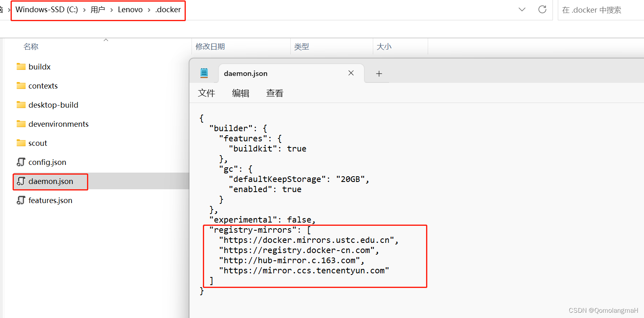Click the "experimental": false line

(262, 220)
